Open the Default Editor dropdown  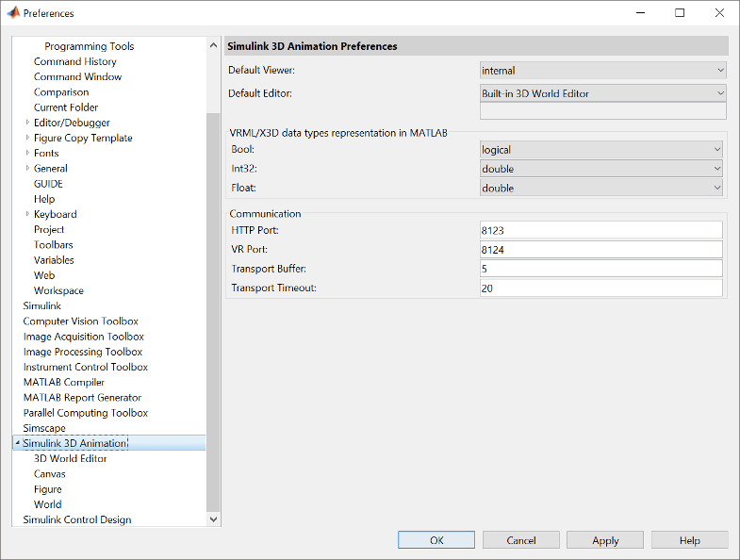(602, 93)
